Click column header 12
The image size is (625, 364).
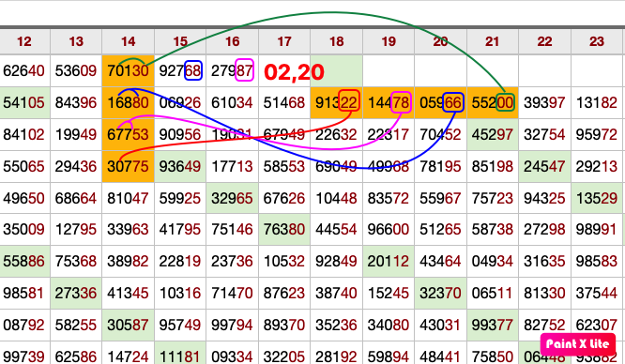[24, 41]
